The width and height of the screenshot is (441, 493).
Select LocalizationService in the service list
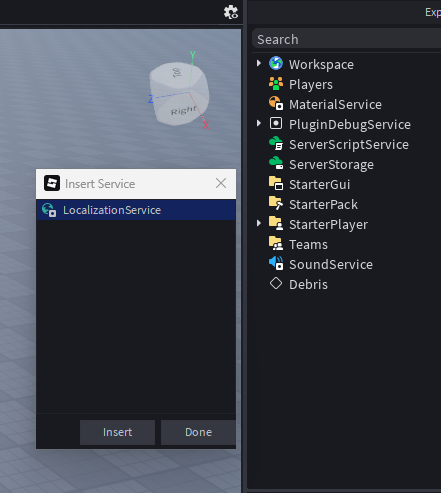pos(136,210)
